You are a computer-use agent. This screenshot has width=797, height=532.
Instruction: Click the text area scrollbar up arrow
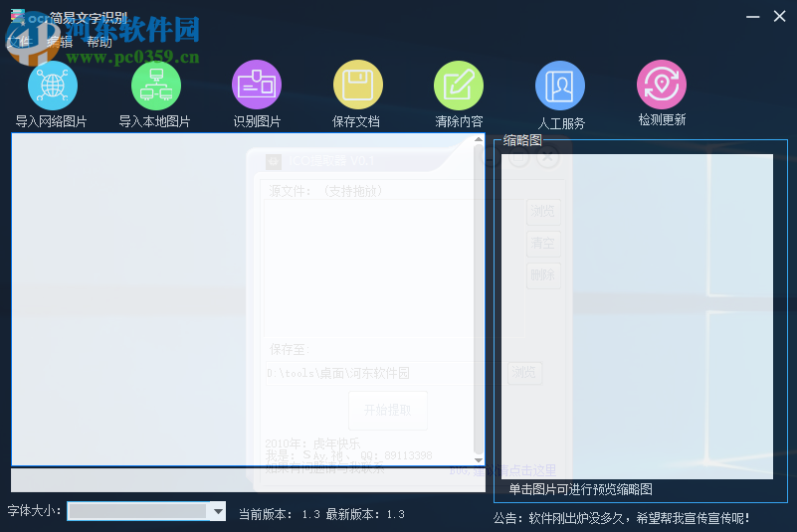(x=479, y=139)
